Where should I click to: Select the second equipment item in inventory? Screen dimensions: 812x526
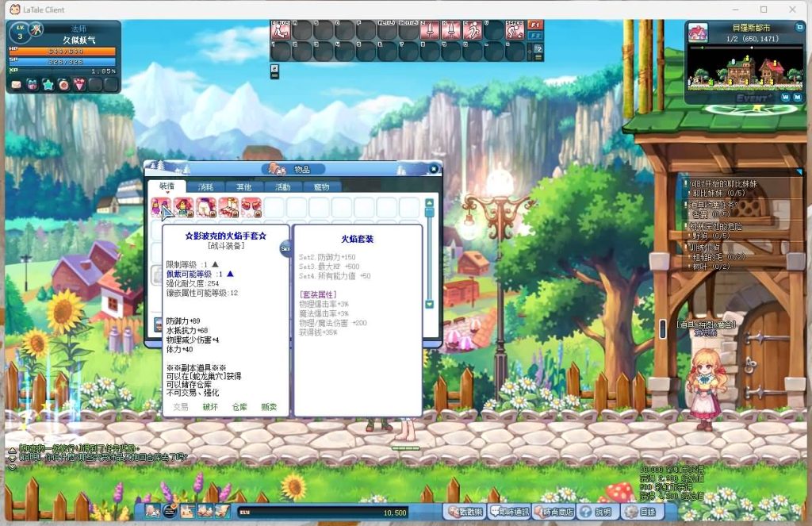click(x=184, y=208)
